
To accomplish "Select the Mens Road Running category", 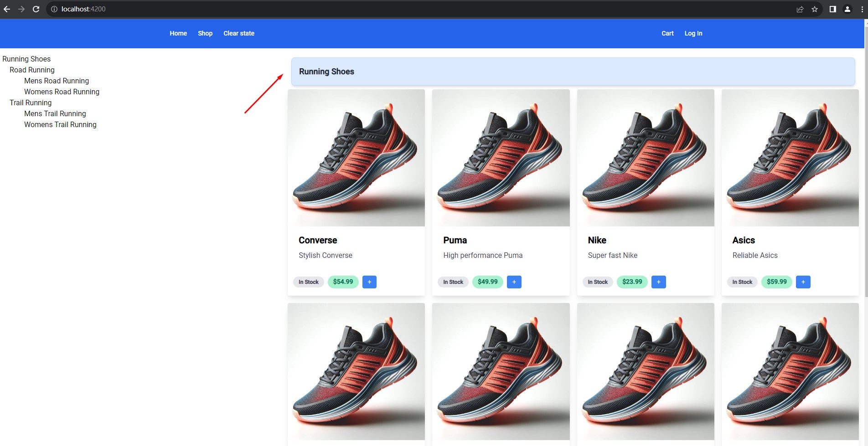I will (x=57, y=81).
